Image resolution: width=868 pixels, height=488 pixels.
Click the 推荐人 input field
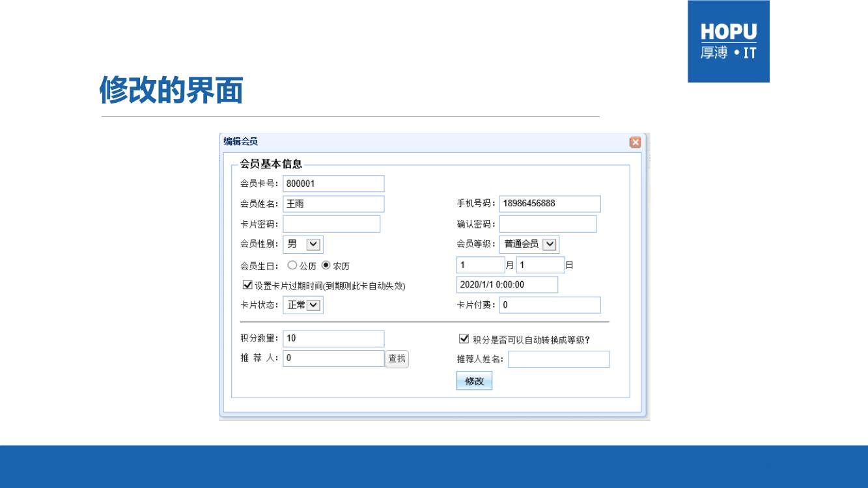[333, 359]
